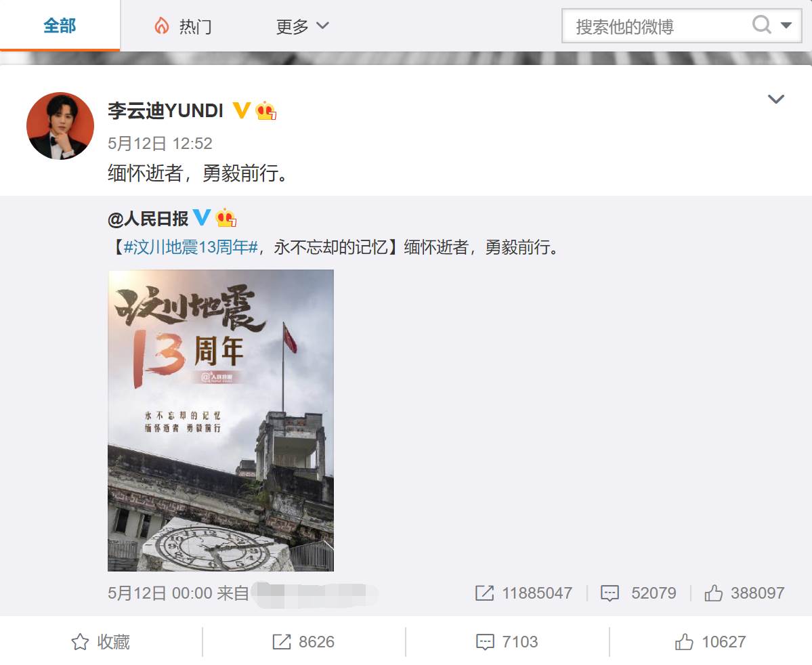
Task: Open original post comments showing 52079
Action: click(x=638, y=593)
